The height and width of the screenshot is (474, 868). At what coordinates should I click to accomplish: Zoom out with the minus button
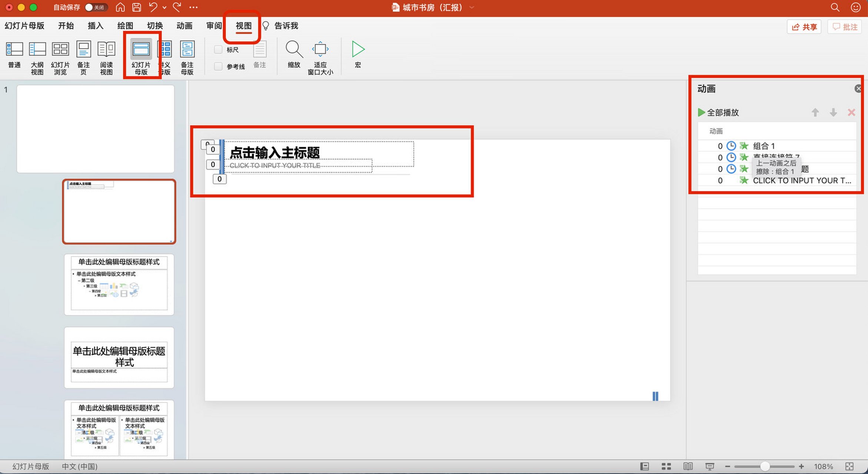[x=728, y=466]
